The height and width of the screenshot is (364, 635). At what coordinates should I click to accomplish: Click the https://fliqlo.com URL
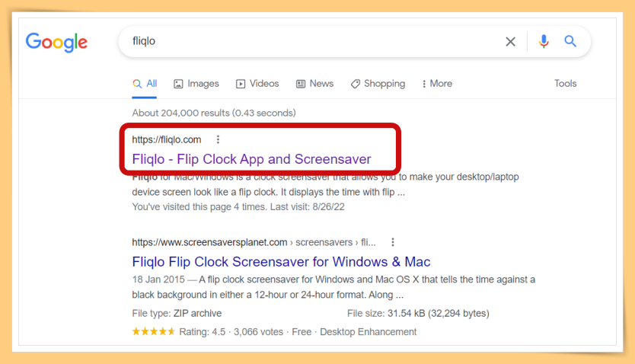coord(167,139)
